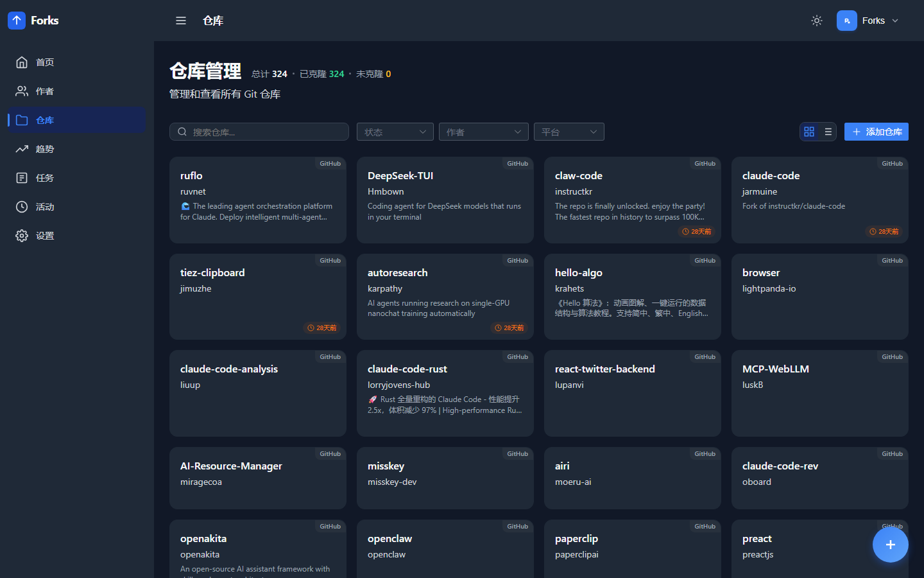Click the list icon beside 任务
The width and height of the screenshot is (924, 578).
(22, 178)
